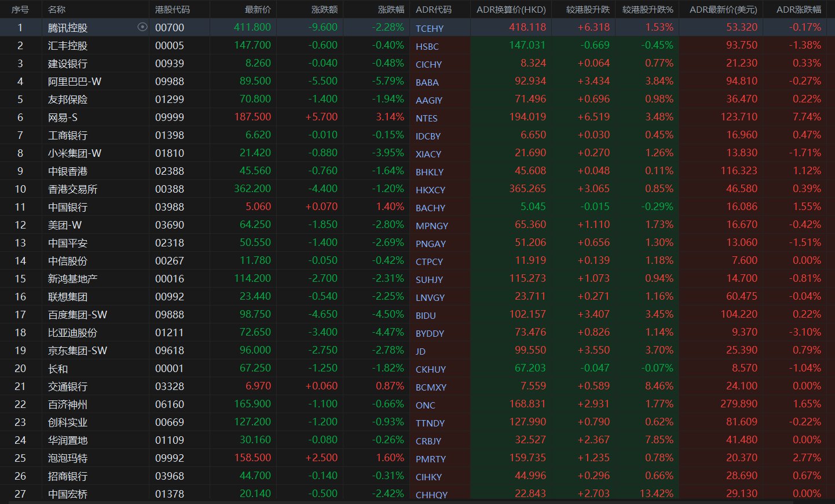Sort by the 最新价 column header
The width and height of the screenshot is (835, 504).
tap(258, 10)
